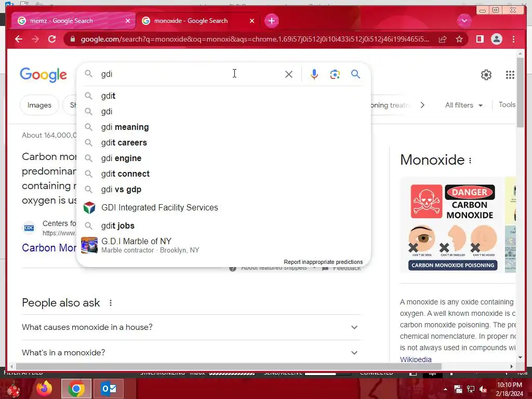Open the Chrome side panel icon

[480, 39]
